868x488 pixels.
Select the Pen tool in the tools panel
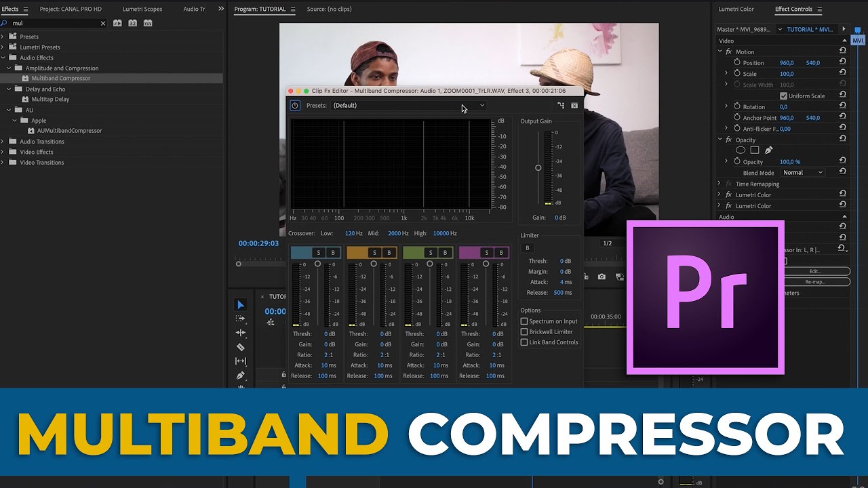click(x=240, y=375)
